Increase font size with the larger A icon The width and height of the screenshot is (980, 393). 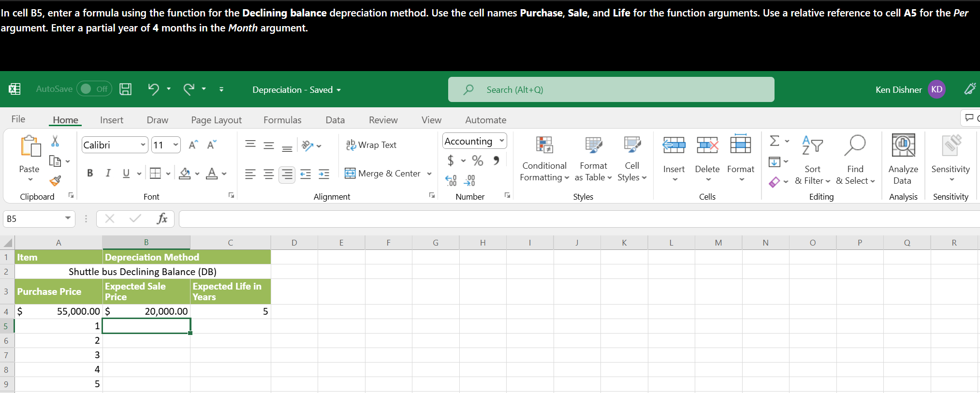point(193,145)
